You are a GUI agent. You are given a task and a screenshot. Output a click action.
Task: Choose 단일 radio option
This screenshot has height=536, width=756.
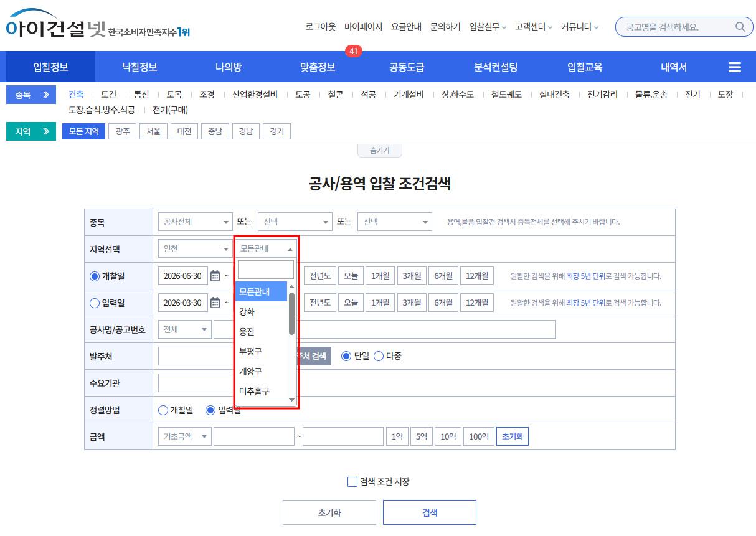346,356
